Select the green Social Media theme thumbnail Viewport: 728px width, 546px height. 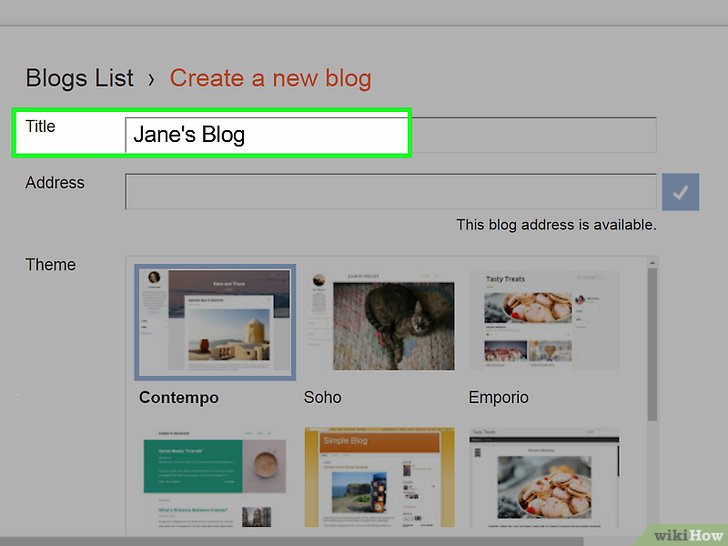coord(215,480)
